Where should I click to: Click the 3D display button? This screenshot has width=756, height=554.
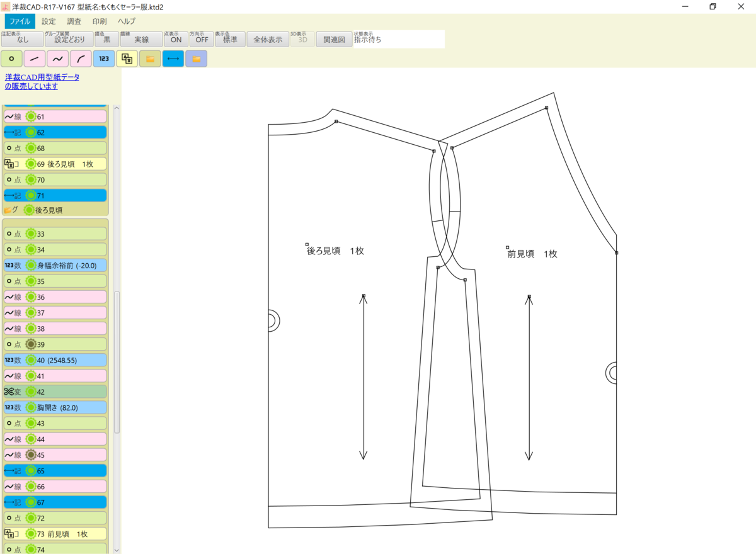[302, 39]
